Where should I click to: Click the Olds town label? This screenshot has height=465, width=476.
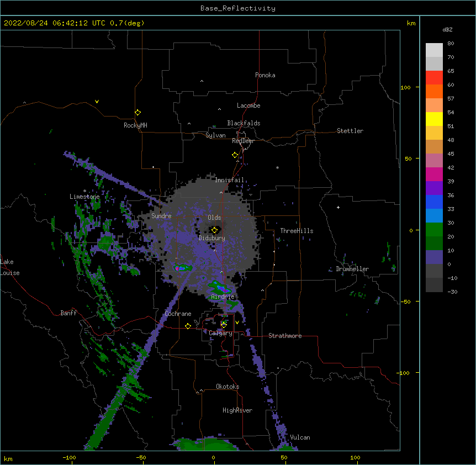click(214, 218)
